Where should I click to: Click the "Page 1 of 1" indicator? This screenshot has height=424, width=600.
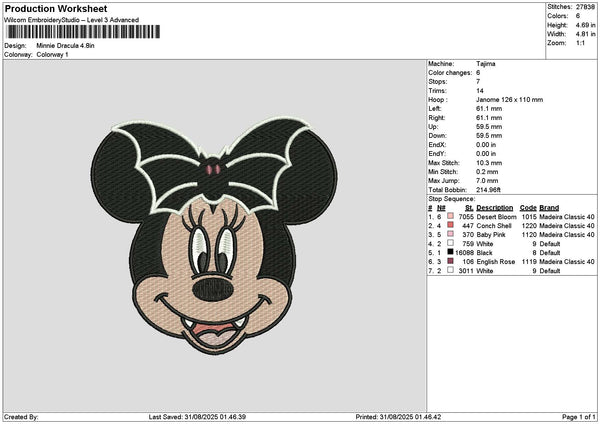579,417
